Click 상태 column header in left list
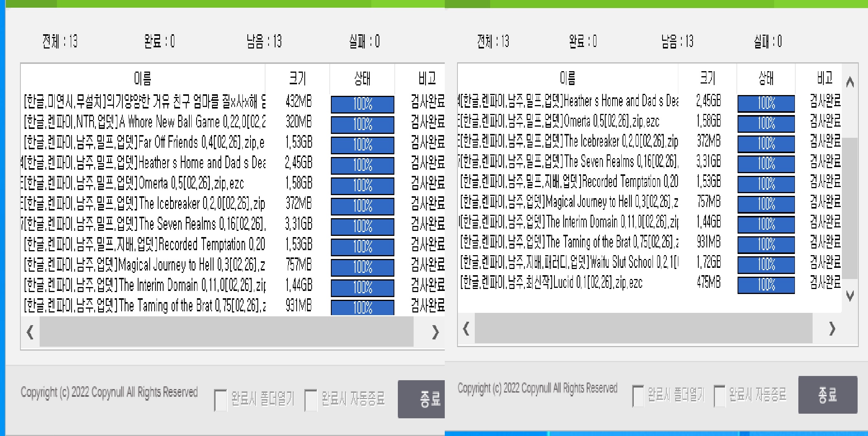This screenshot has height=436, width=868. pos(362,79)
